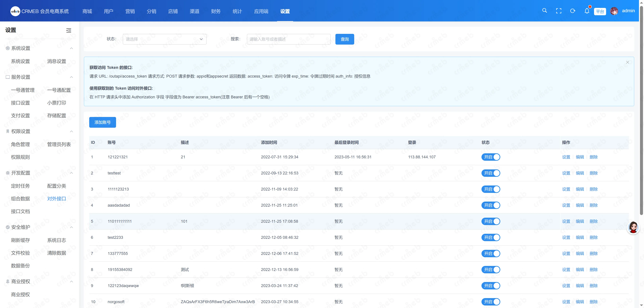This screenshot has width=644, height=308.
Task: Click 删除 for account test2233
Action: (594, 238)
